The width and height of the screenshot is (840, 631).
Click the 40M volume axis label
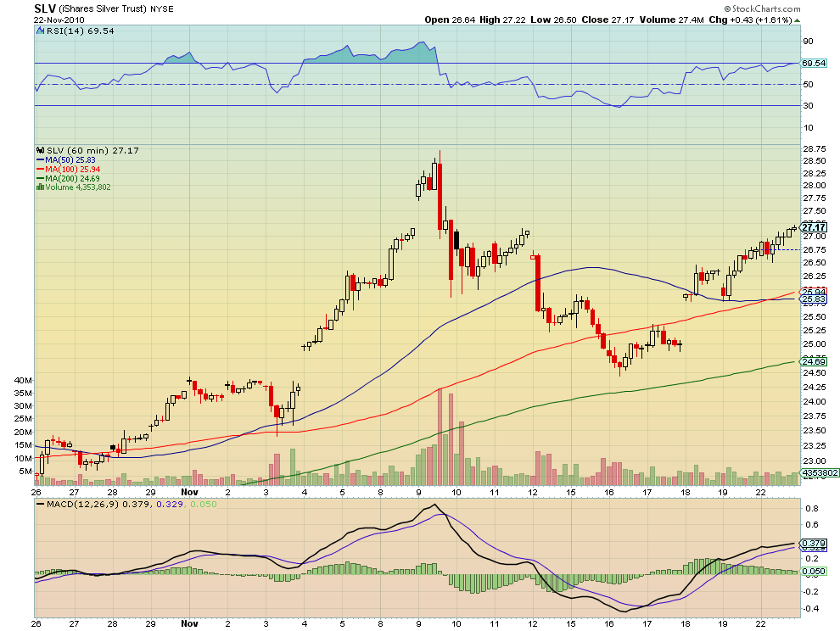click(x=23, y=380)
